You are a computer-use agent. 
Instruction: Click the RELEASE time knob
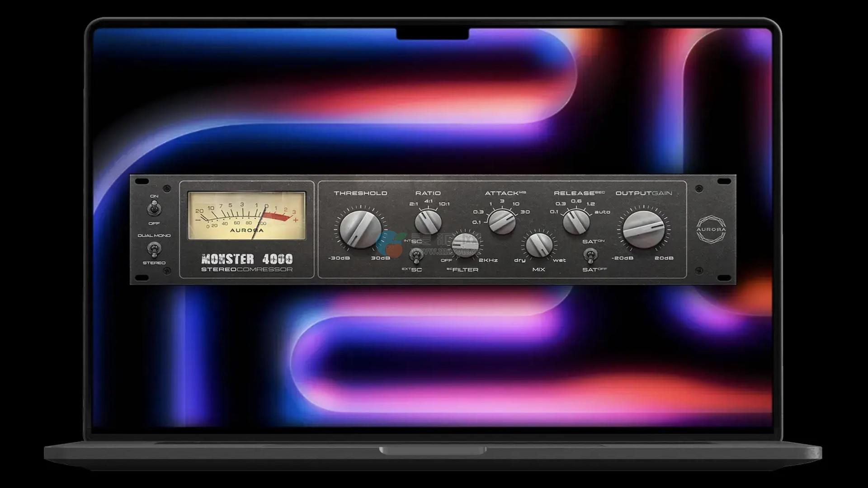576,221
